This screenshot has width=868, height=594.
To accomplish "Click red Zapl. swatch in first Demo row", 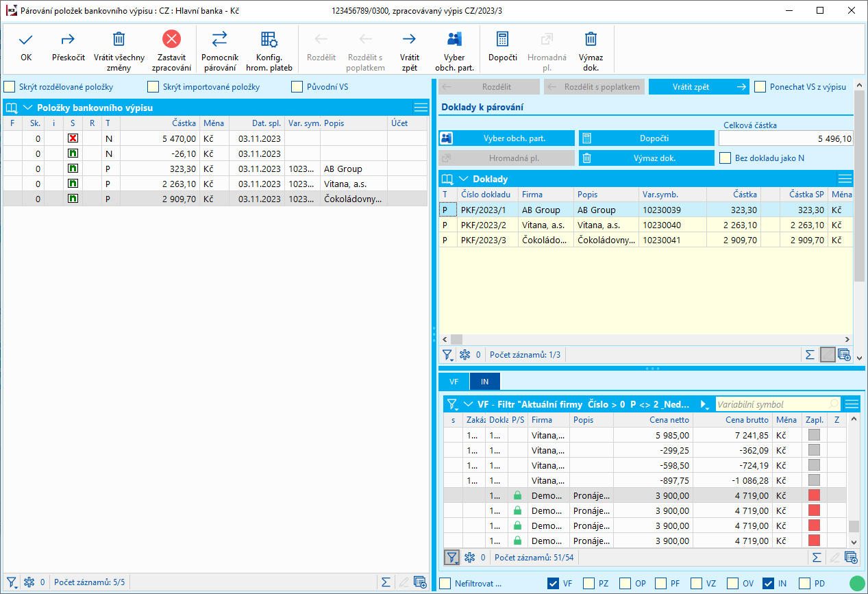I will pyautogui.click(x=814, y=495).
